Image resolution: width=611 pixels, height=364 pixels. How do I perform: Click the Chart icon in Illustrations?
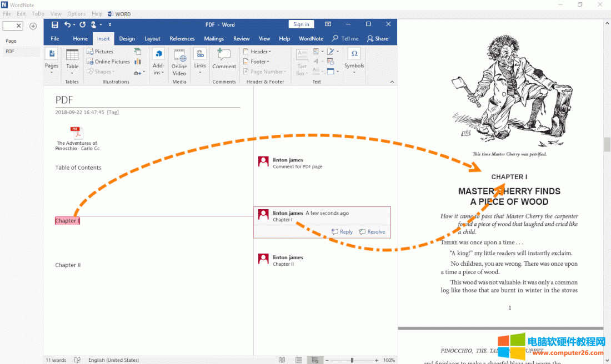pos(138,62)
